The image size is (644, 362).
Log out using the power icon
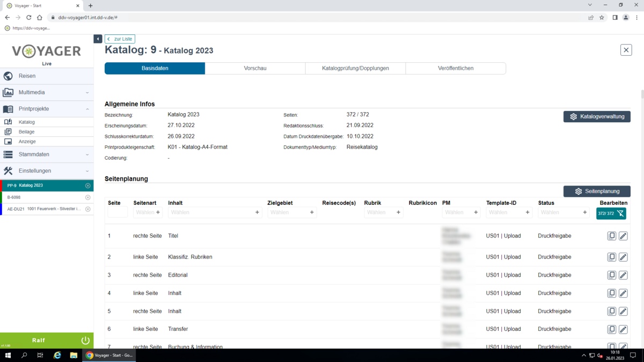click(85, 341)
